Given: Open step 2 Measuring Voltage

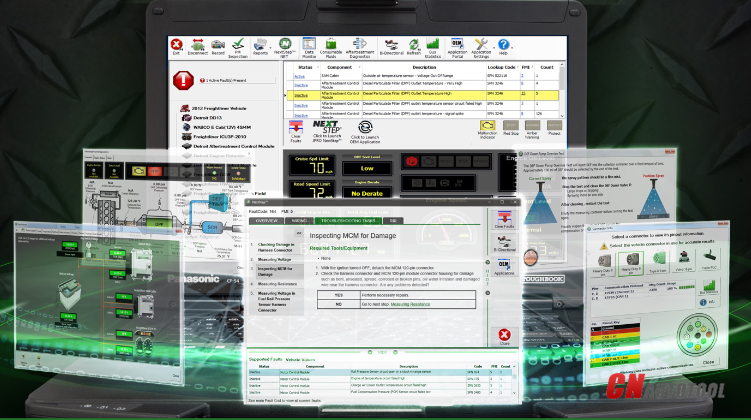Looking at the screenshot, I should 276,260.
